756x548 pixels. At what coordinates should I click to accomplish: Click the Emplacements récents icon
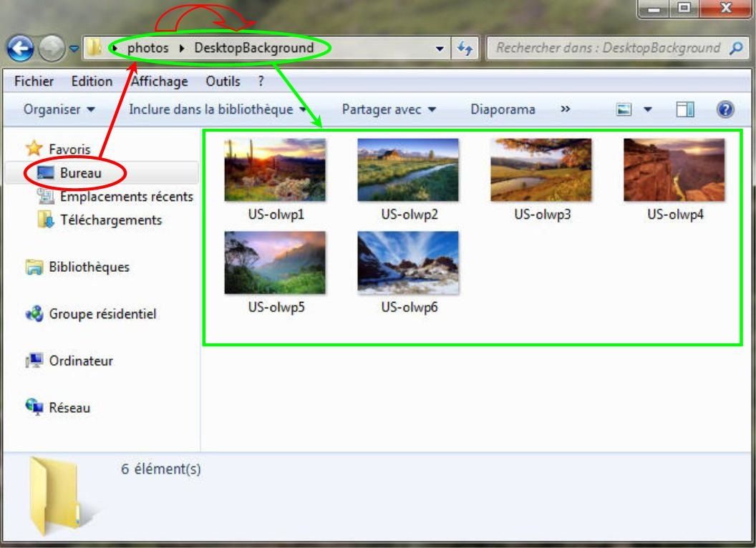(x=45, y=196)
